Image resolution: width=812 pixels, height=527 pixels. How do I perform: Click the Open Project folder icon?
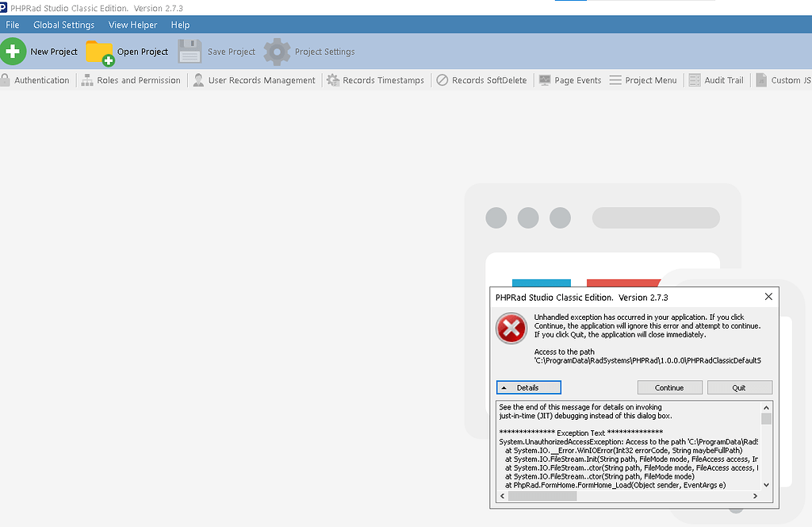pyautogui.click(x=99, y=53)
